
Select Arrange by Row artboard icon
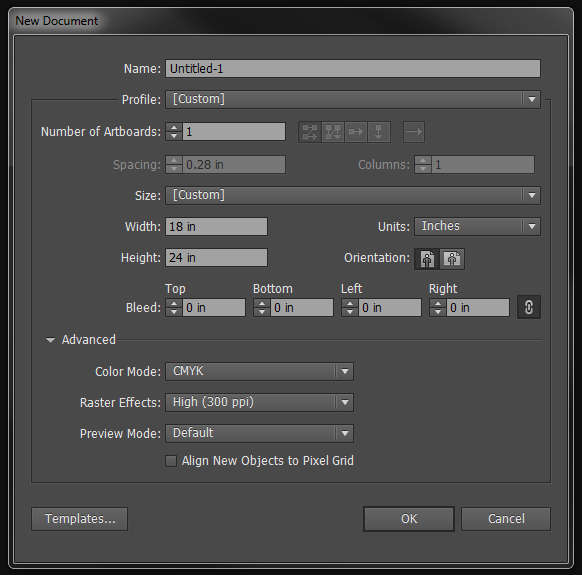356,132
